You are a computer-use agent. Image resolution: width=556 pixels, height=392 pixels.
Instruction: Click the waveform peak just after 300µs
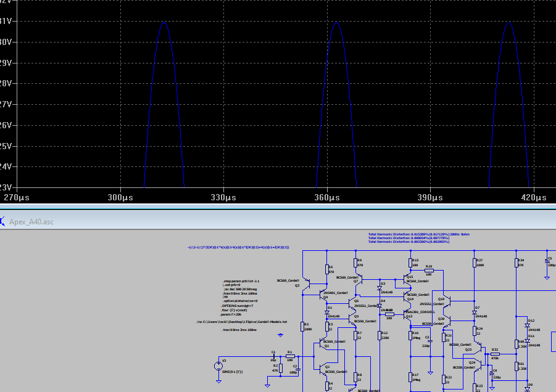pyautogui.click(x=164, y=23)
